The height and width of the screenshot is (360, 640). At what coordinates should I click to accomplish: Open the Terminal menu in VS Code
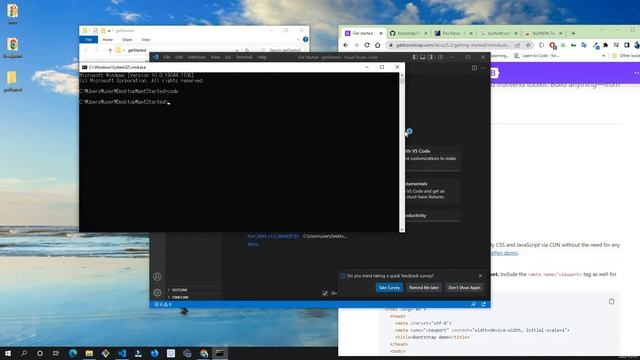click(x=244, y=57)
